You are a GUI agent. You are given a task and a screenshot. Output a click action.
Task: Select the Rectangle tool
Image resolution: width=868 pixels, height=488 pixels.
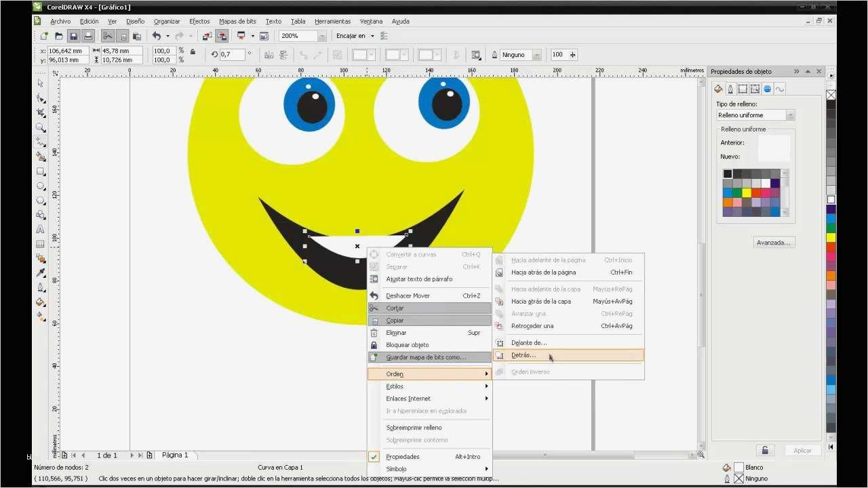click(x=41, y=171)
